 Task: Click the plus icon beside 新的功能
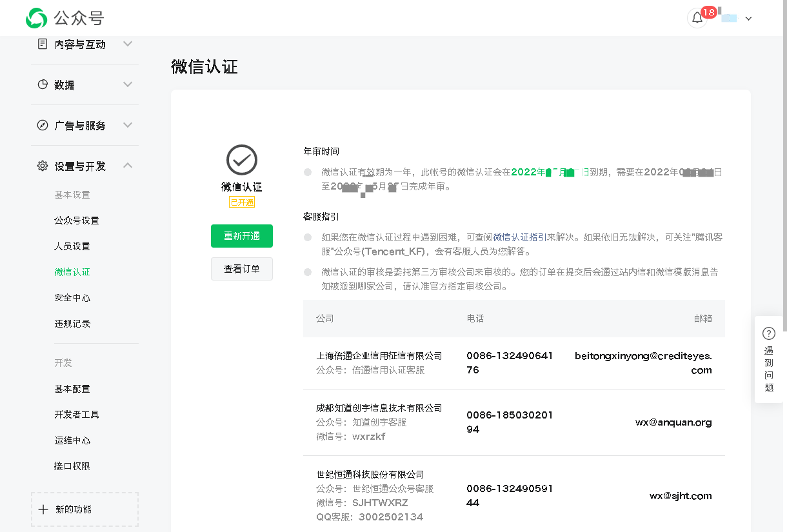(x=43, y=509)
